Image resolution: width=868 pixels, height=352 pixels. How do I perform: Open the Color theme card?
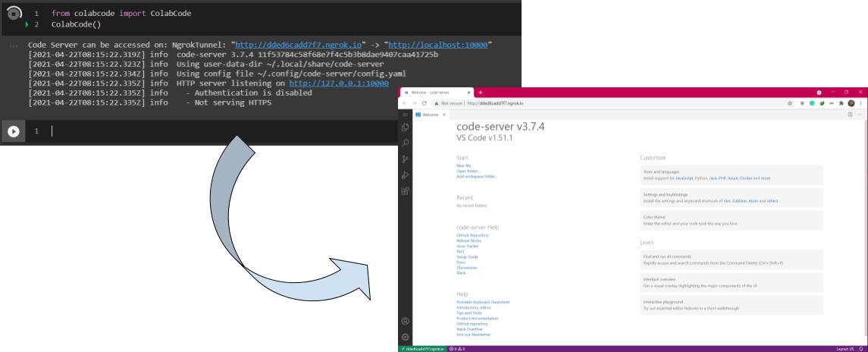(x=732, y=220)
